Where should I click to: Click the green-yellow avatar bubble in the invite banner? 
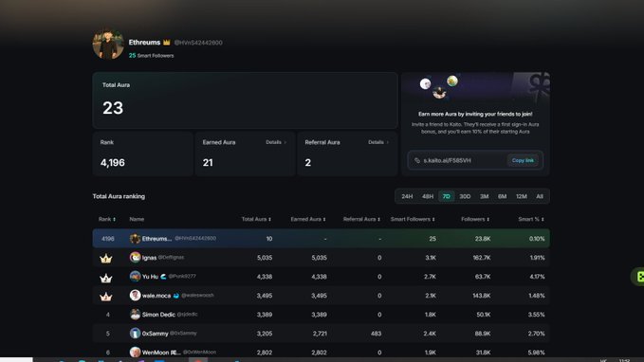tap(452, 81)
